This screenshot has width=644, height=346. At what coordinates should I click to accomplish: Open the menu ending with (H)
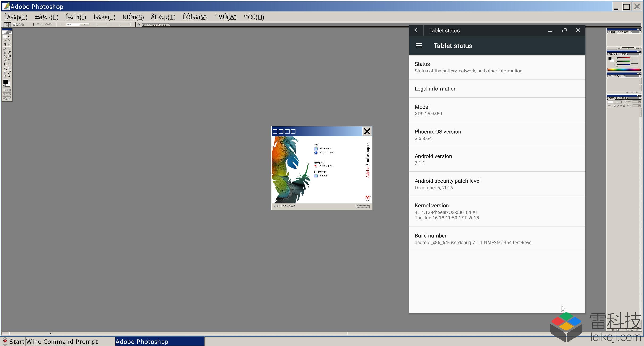point(254,17)
